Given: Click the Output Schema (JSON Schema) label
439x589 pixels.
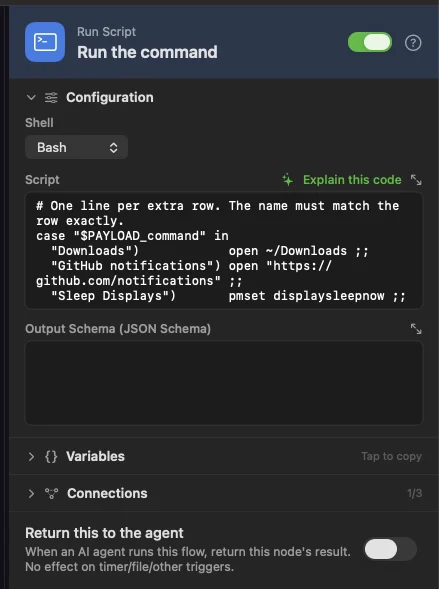Looking at the screenshot, I should (x=118, y=329).
